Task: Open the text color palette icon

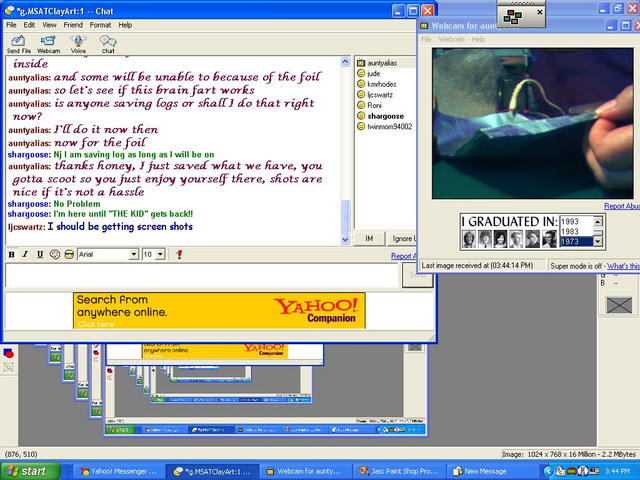Action: coord(55,254)
